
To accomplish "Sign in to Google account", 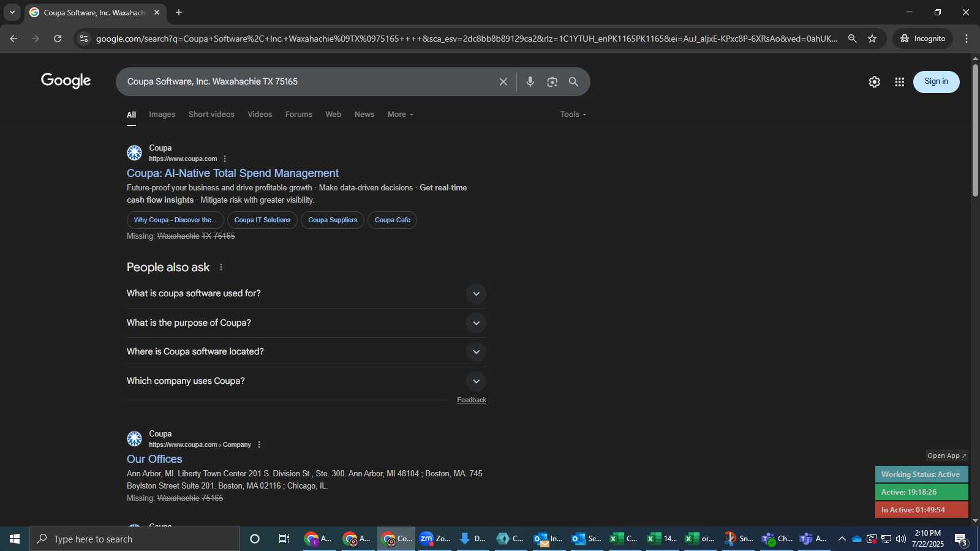I will [936, 81].
